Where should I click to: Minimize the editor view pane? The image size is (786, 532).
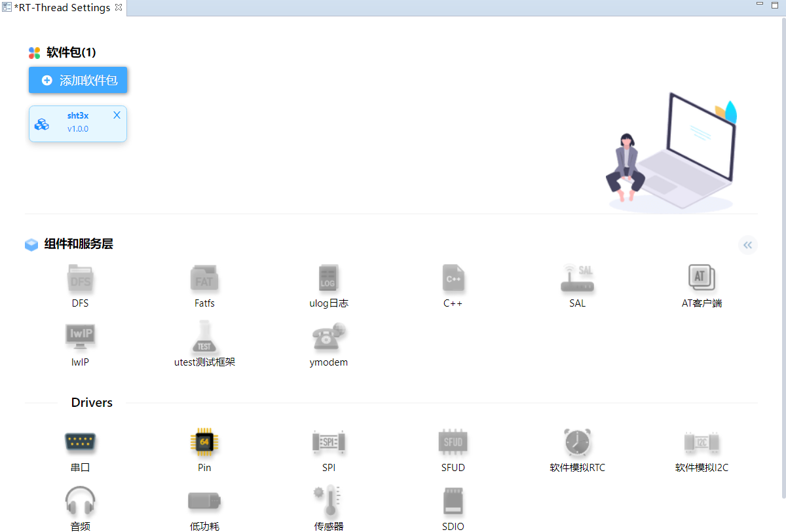click(760, 4)
